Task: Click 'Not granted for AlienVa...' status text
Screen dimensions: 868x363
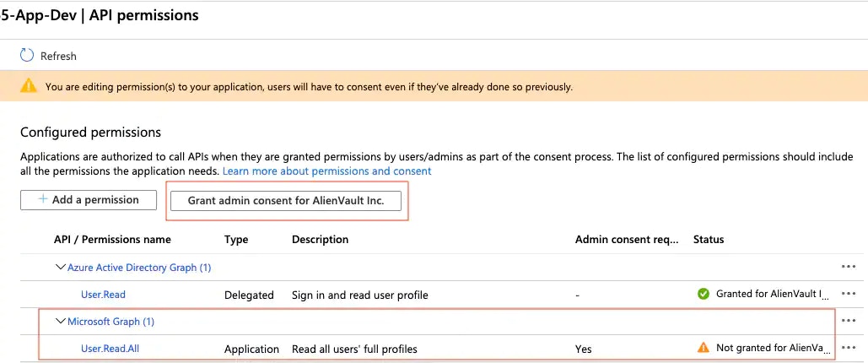Action: (774, 348)
